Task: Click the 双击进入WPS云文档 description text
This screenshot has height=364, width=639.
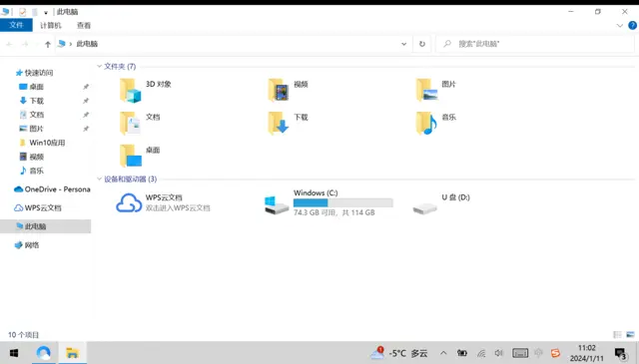Action: [178, 208]
